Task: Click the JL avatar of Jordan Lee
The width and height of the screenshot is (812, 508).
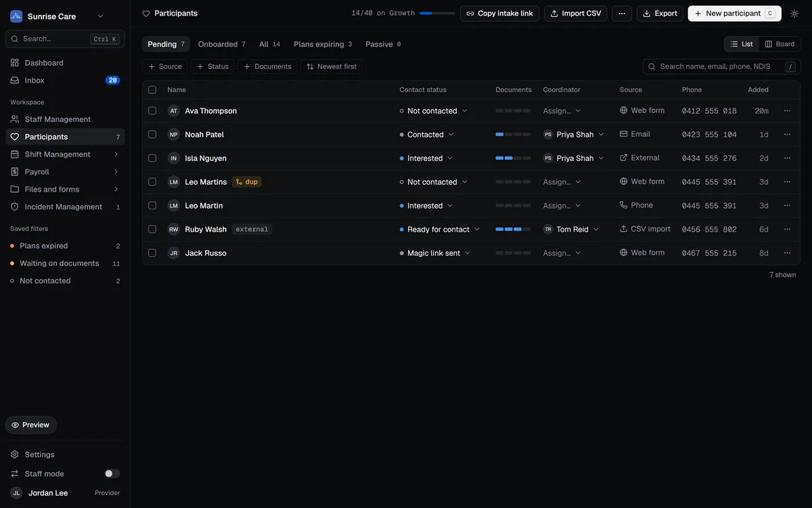Action: tap(16, 493)
